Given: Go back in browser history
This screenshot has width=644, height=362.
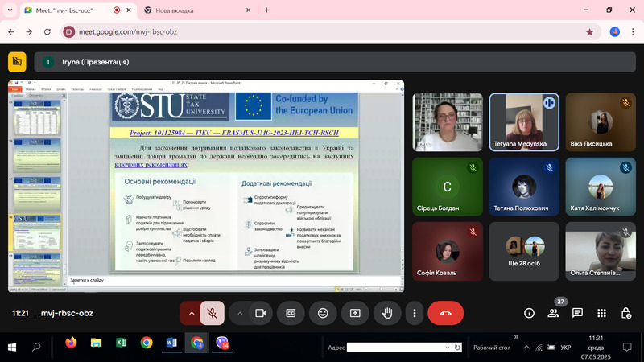Looking at the screenshot, I should [x=11, y=31].
